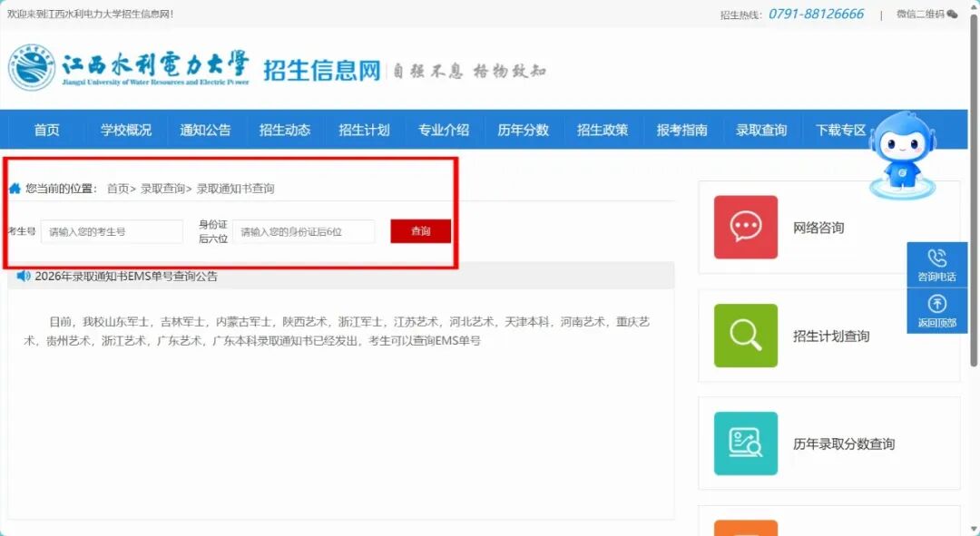Focus the 身份证后六位 input field
The width and height of the screenshot is (980, 536).
tap(304, 232)
